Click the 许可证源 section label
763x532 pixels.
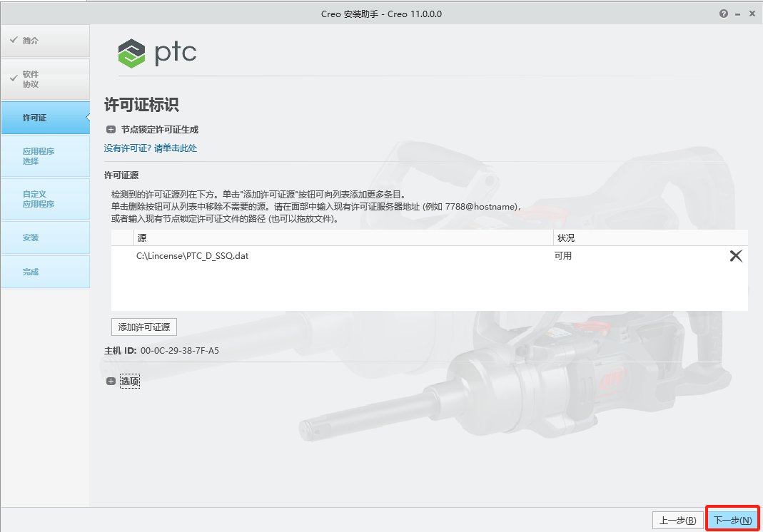tap(121, 175)
